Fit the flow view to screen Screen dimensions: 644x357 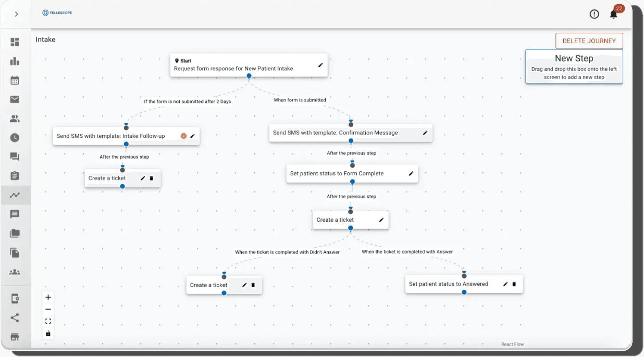click(x=48, y=321)
